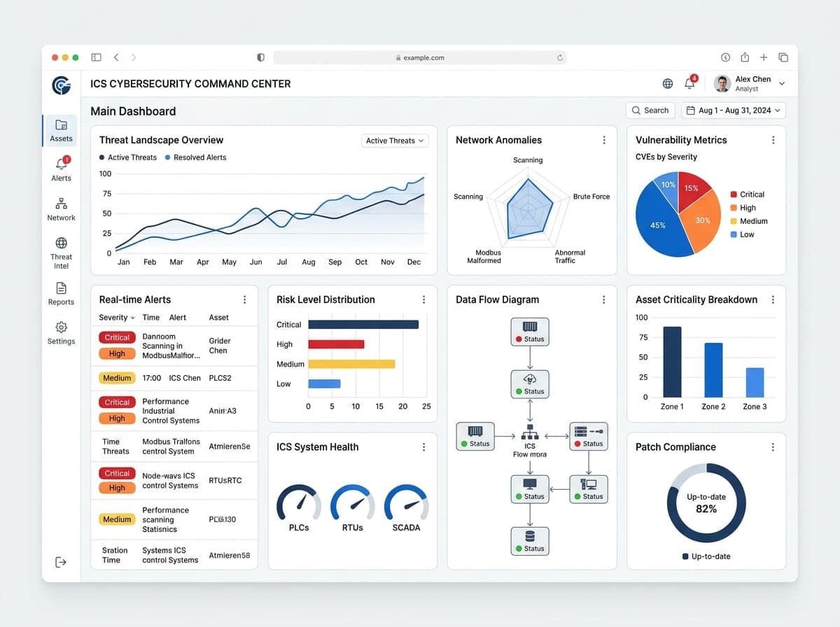The image size is (840, 627).
Task: Open header notifications bell with badge
Action: pyautogui.click(x=690, y=83)
